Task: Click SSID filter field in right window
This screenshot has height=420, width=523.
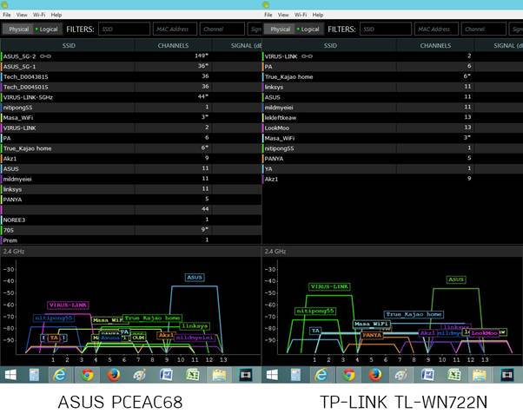Action: tap(386, 29)
